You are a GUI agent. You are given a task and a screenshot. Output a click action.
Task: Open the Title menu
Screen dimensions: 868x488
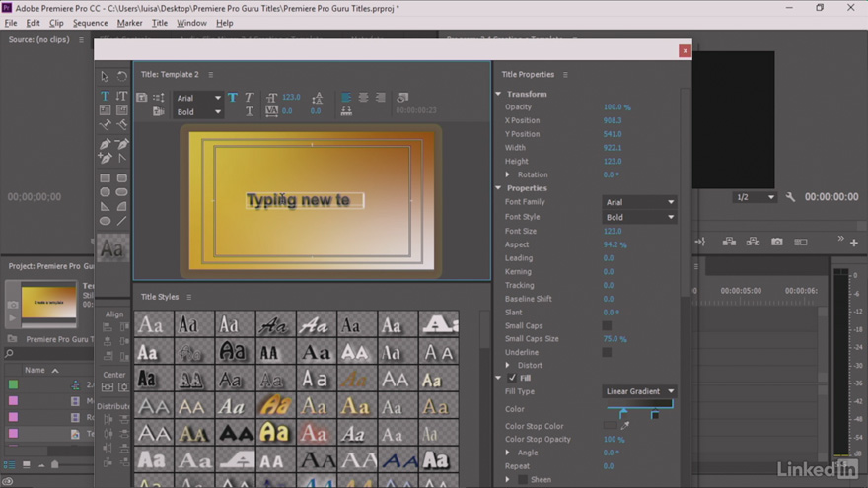160,23
